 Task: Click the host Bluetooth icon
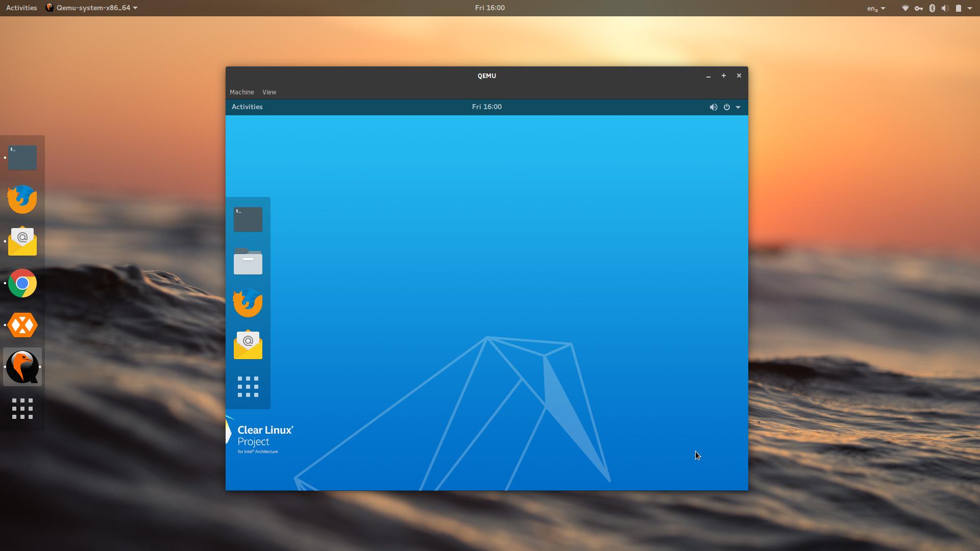[932, 8]
